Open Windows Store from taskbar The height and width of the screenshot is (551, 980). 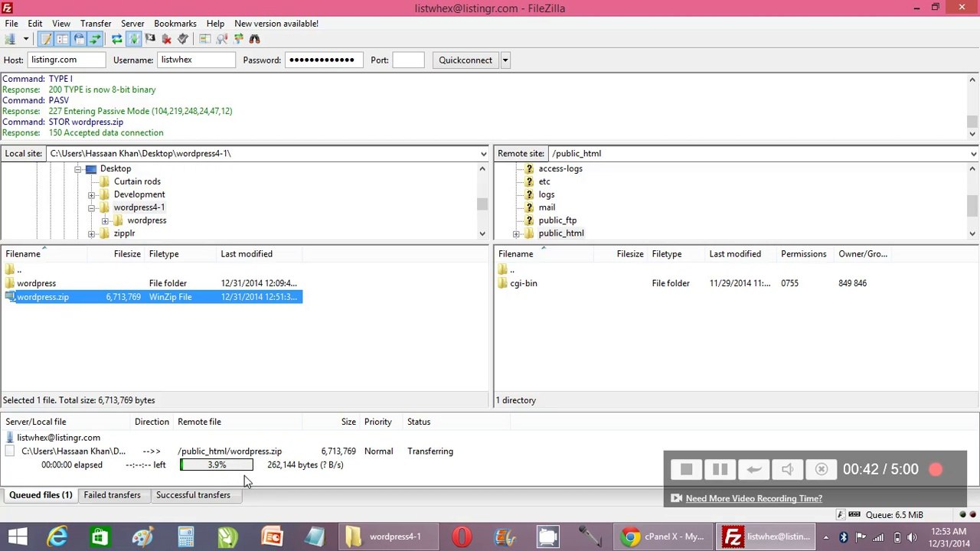pos(100,536)
